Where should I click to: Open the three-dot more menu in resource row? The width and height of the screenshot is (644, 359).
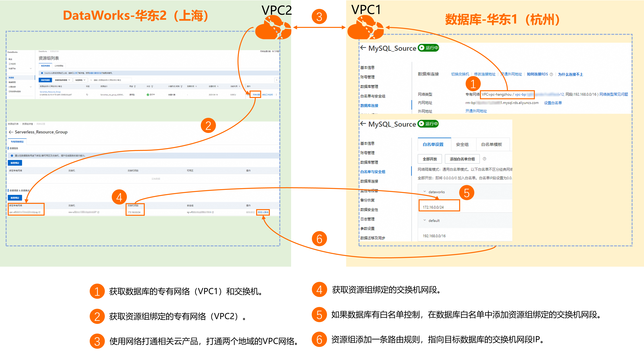click(x=276, y=95)
